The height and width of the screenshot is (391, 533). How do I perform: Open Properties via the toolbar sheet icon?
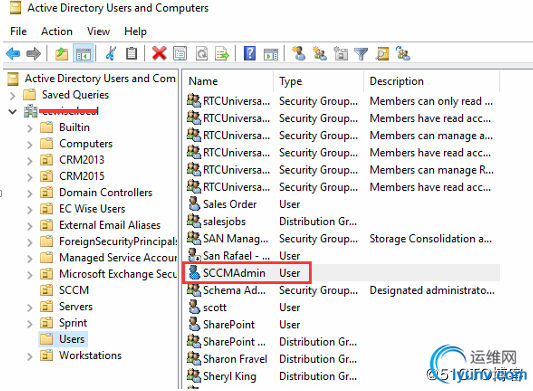coord(180,53)
